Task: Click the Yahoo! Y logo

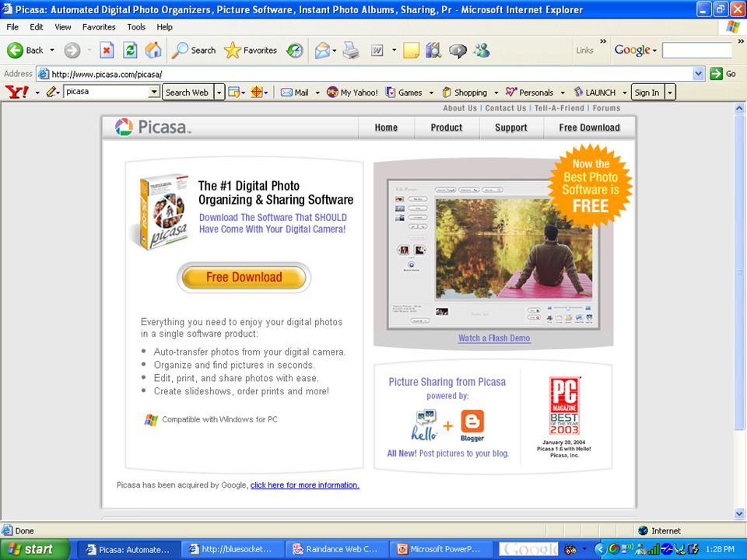Action: [x=17, y=92]
